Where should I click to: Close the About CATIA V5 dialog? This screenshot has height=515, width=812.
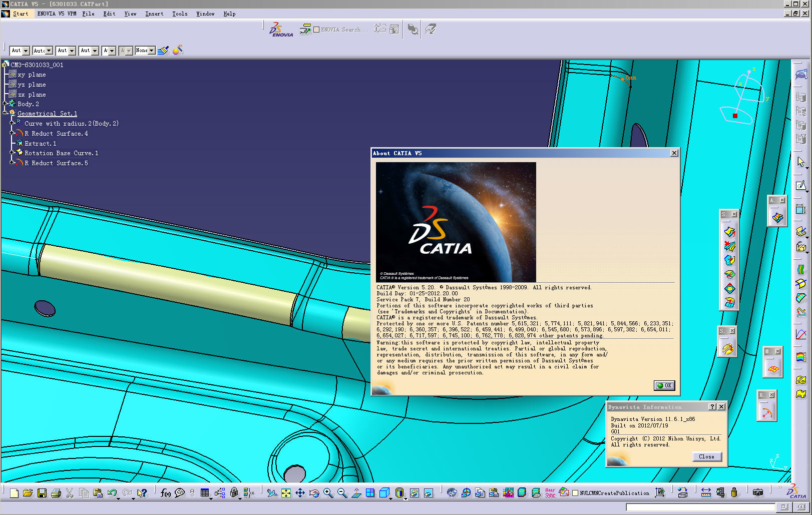pyautogui.click(x=674, y=153)
